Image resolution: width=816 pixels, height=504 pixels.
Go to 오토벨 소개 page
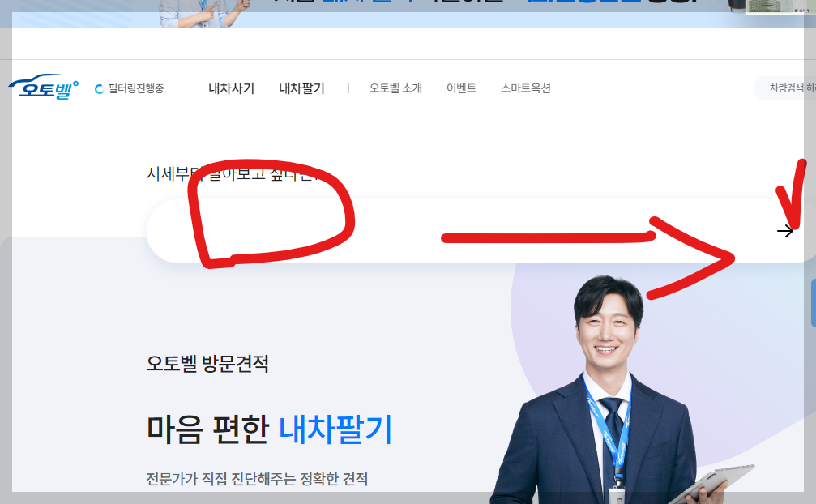click(x=395, y=88)
